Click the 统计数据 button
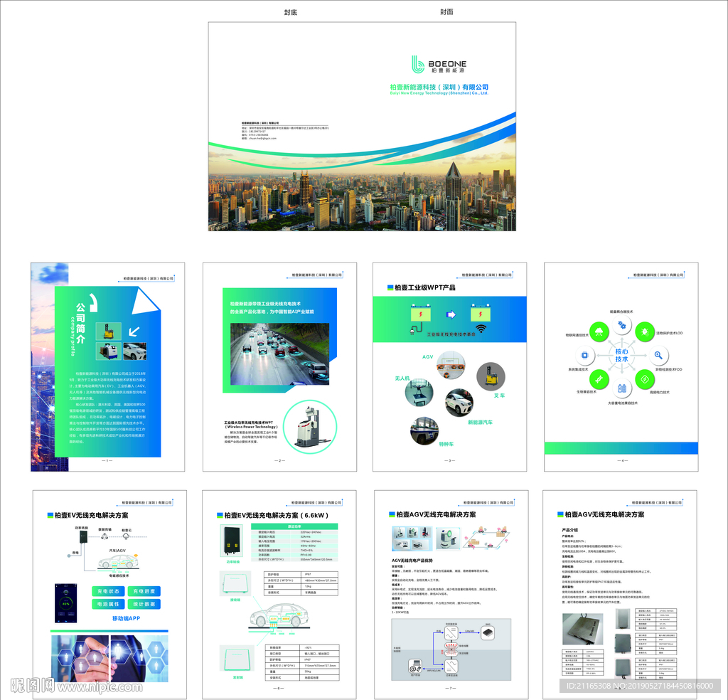728x700 pixels. tap(144, 604)
